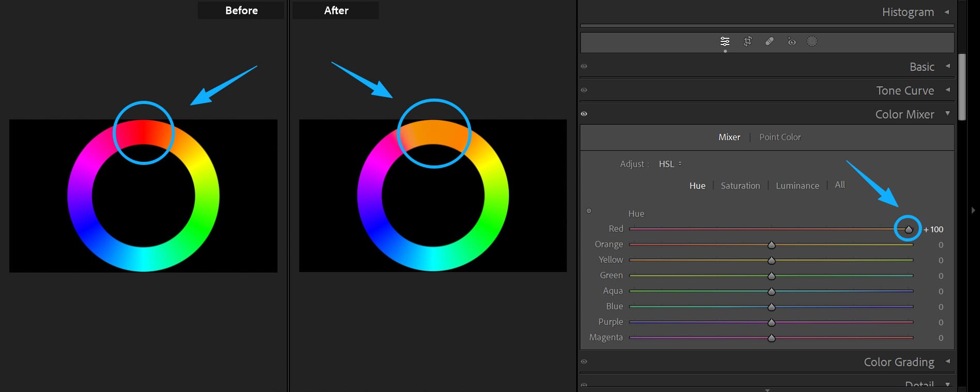The width and height of the screenshot is (980, 392).
Task: Expand the Color Grading panel
Action: click(x=947, y=361)
